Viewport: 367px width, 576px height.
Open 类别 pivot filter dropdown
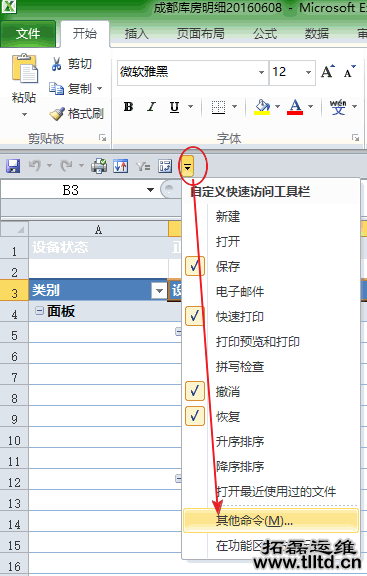click(159, 291)
